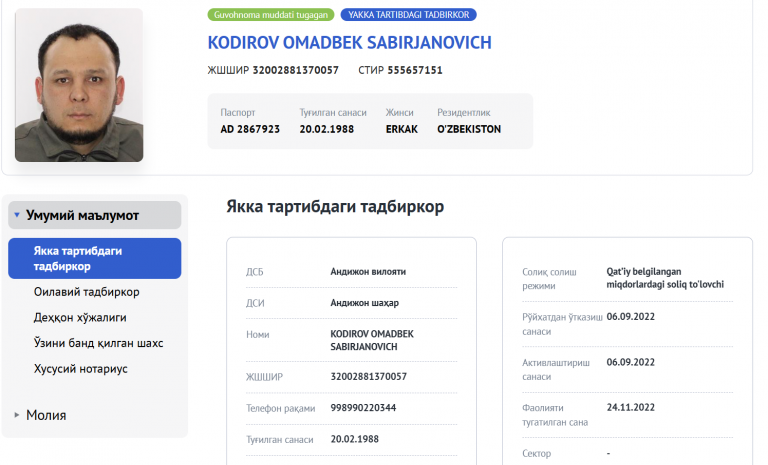Open Деҳқон хўжалиги menu item
The height and width of the screenshot is (465, 768).
(x=80, y=318)
